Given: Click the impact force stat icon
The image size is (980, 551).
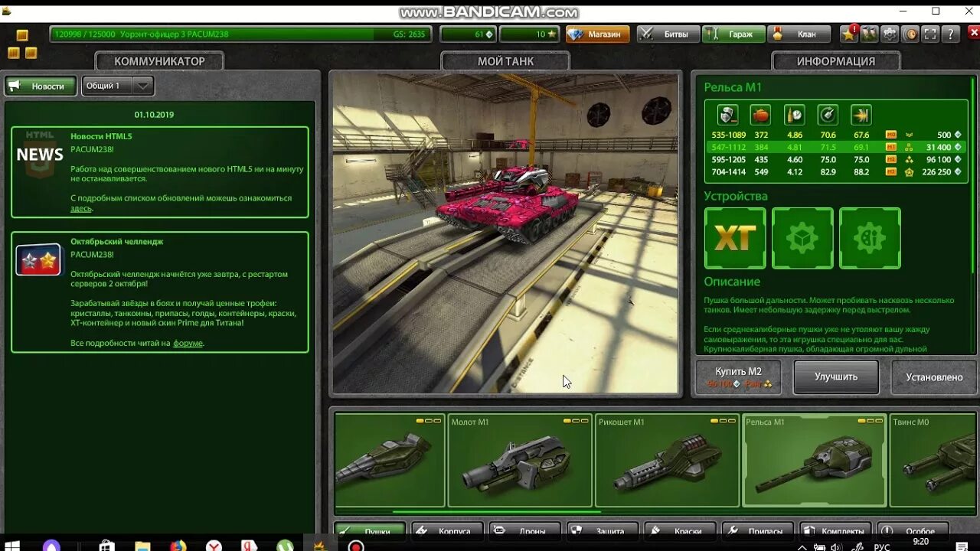Looking at the screenshot, I should point(760,115).
